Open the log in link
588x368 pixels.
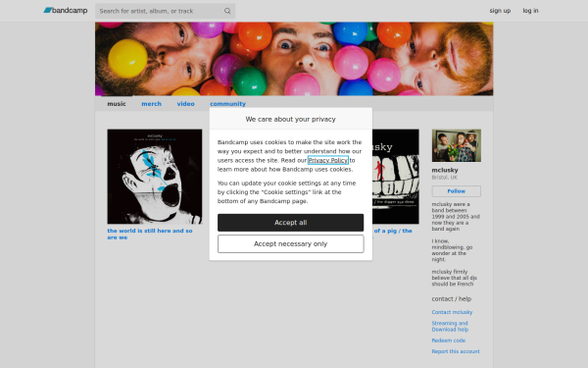coord(530,11)
